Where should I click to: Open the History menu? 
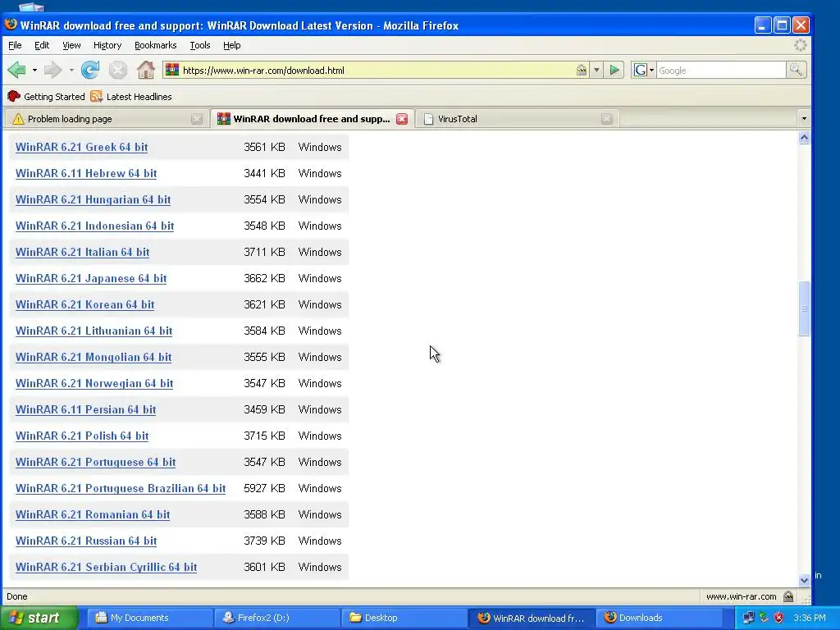tap(107, 46)
